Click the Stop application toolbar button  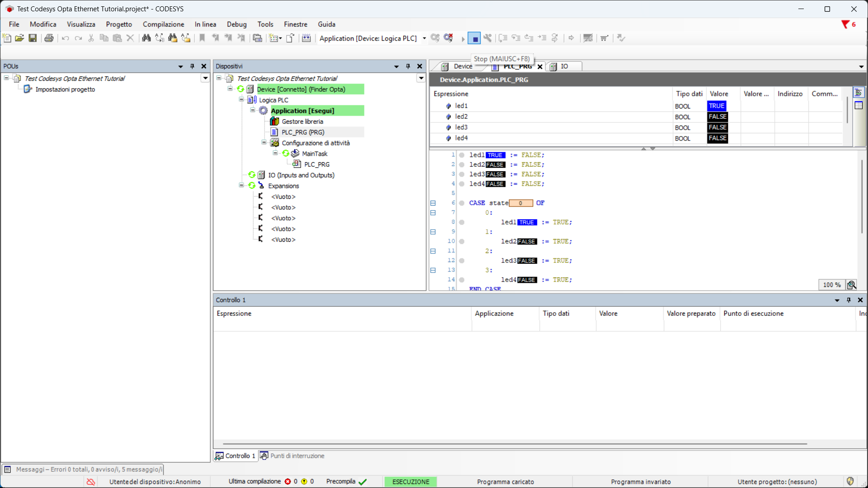474,38
